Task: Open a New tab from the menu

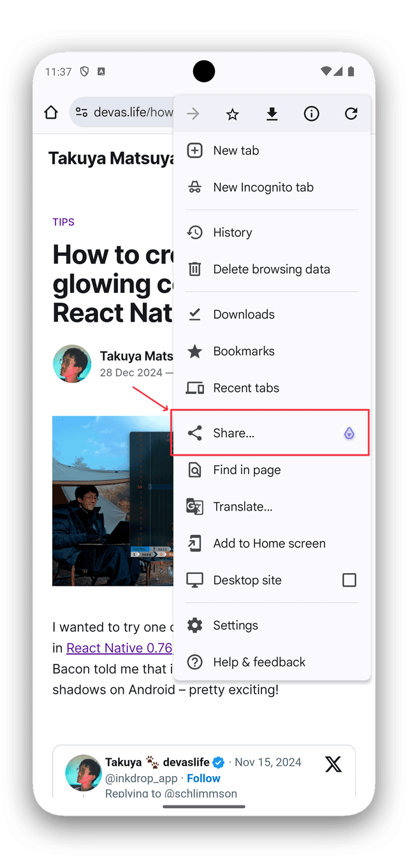Action: click(x=236, y=151)
